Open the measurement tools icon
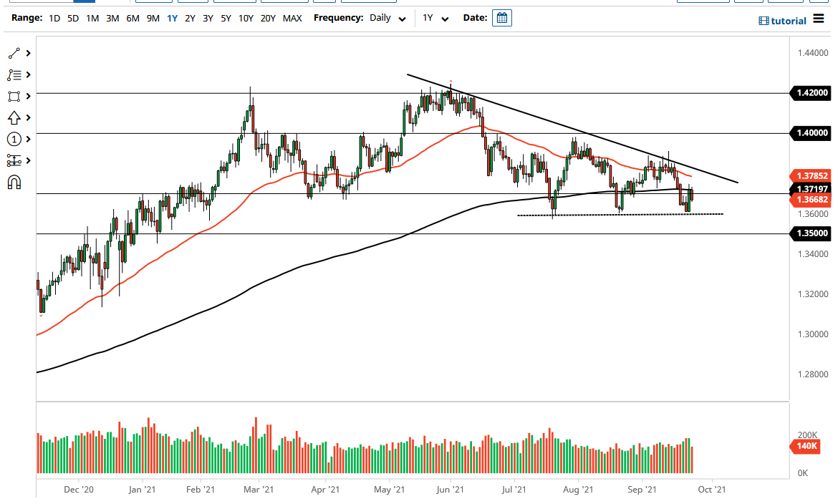 pyautogui.click(x=14, y=160)
